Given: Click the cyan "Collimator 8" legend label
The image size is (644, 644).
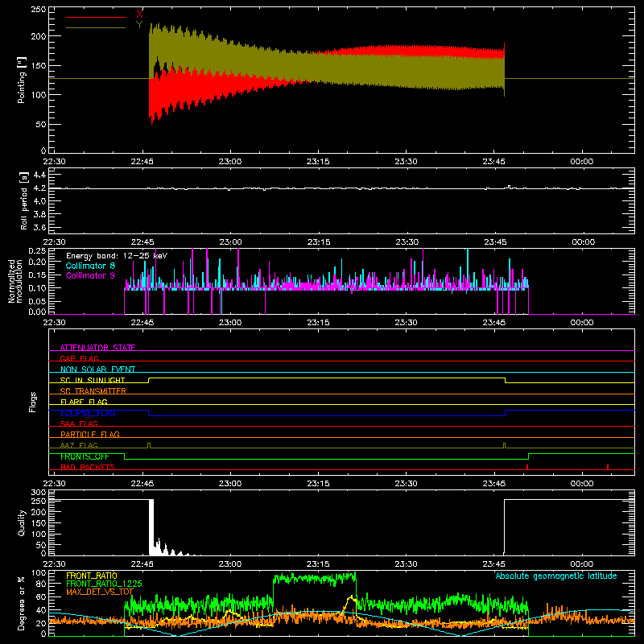Looking at the screenshot, I should 90,266.
